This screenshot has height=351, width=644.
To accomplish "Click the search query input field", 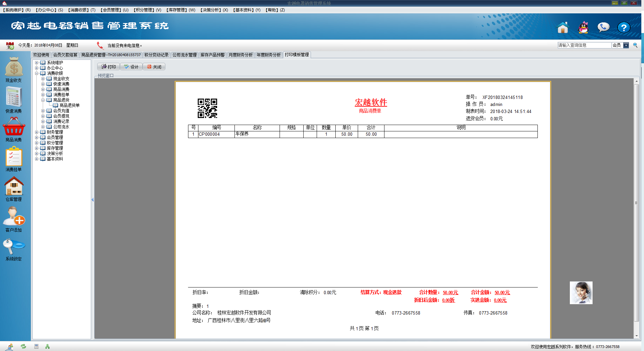I will 584,45.
